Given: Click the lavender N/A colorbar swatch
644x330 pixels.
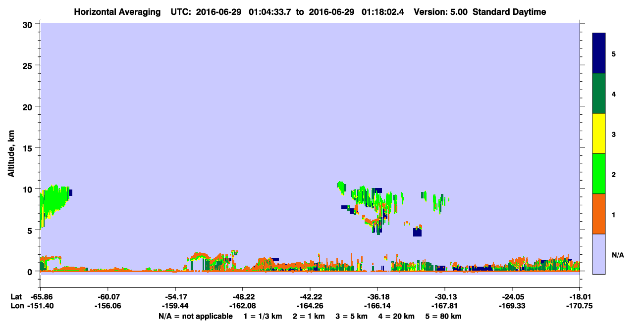Looking at the screenshot, I should 599,254.
